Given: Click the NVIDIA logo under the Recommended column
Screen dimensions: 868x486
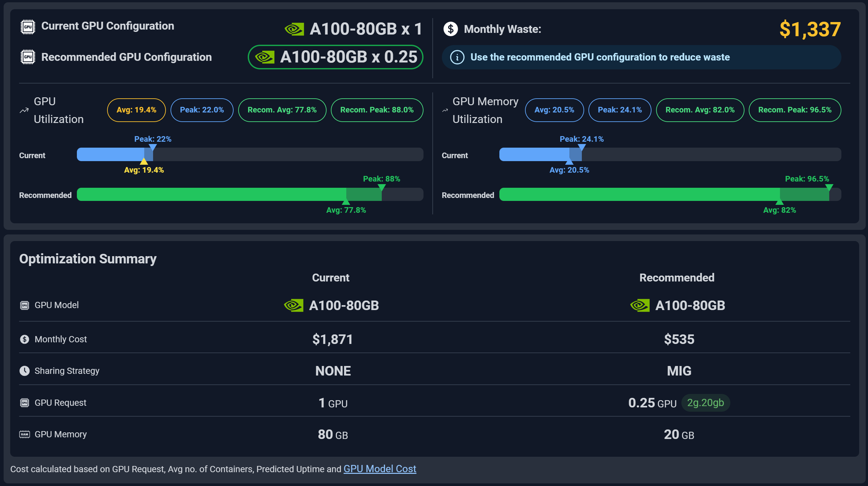Looking at the screenshot, I should coord(640,305).
